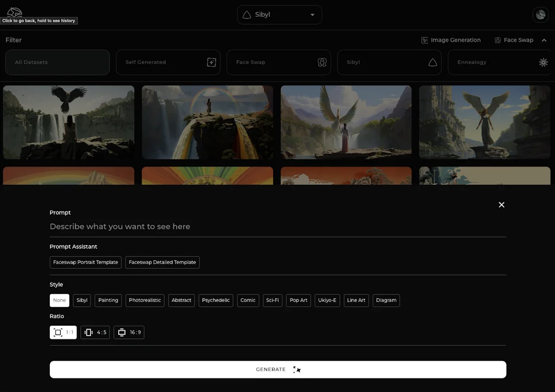Select the Face Swap dataset filter

(279, 62)
